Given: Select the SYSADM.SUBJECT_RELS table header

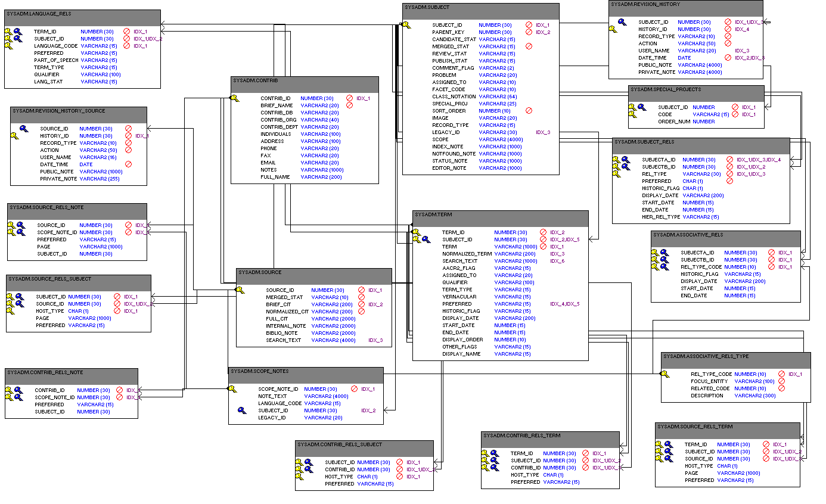Looking at the screenshot, I should pyautogui.click(x=701, y=145).
